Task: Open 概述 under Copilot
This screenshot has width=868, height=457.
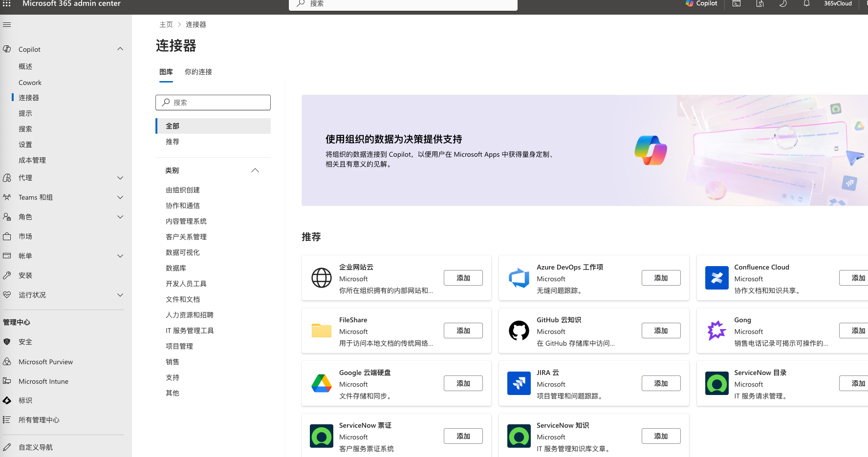Action: point(25,66)
